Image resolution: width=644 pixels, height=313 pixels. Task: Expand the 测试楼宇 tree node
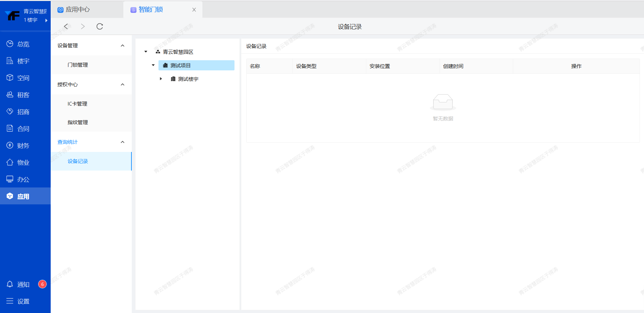pyautogui.click(x=161, y=79)
